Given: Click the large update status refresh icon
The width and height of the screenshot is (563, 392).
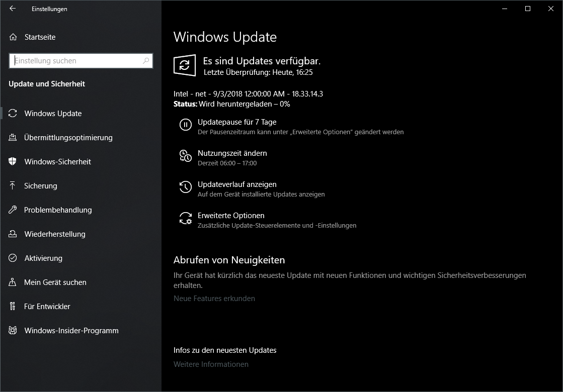Looking at the screenshot, I should (185, 65).
